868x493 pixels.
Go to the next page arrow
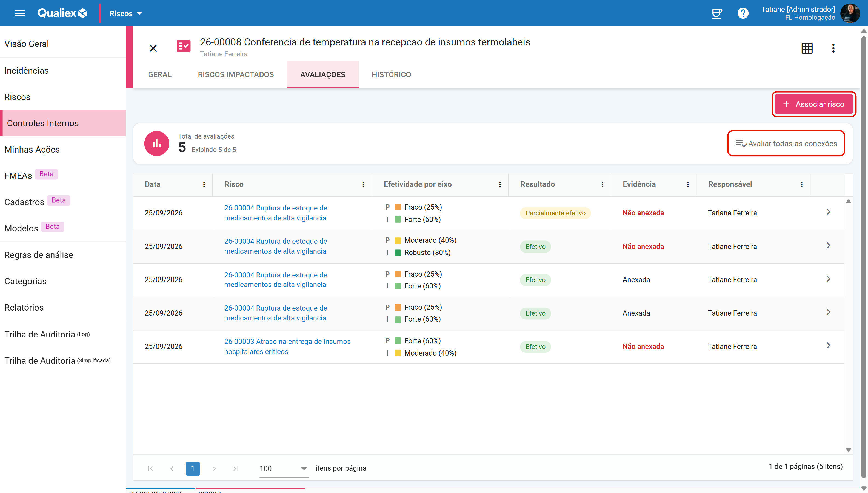214,469
